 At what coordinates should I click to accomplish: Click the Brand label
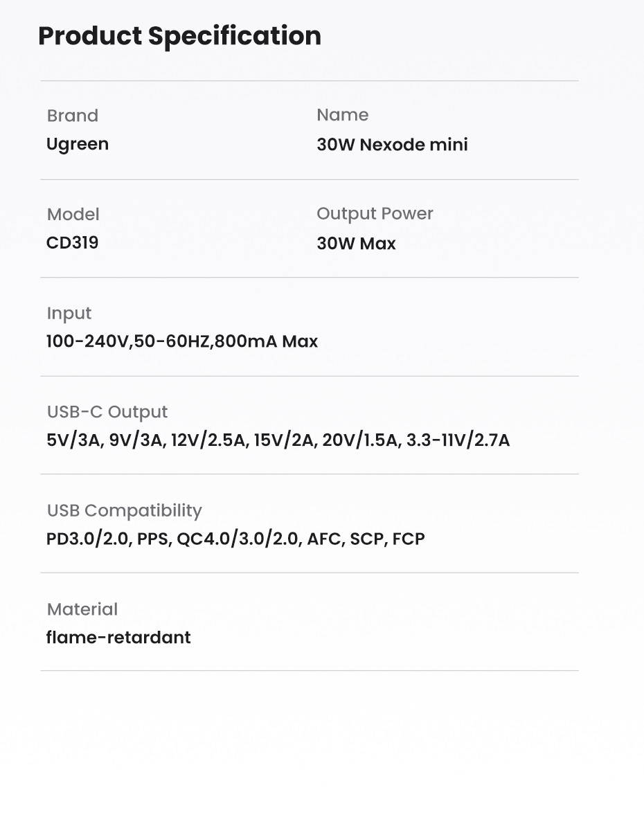pos(73,116)
